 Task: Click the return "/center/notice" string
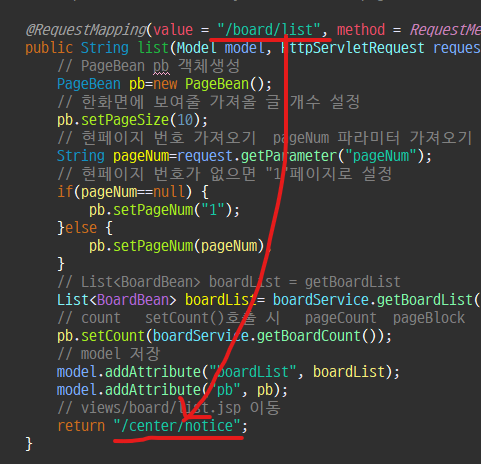coord(177,426)
